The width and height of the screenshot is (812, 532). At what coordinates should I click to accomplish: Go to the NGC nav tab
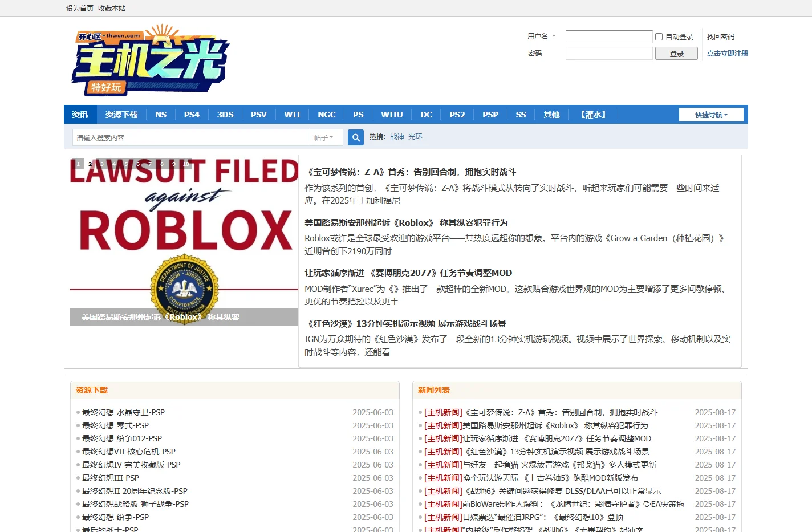point(327,115)
